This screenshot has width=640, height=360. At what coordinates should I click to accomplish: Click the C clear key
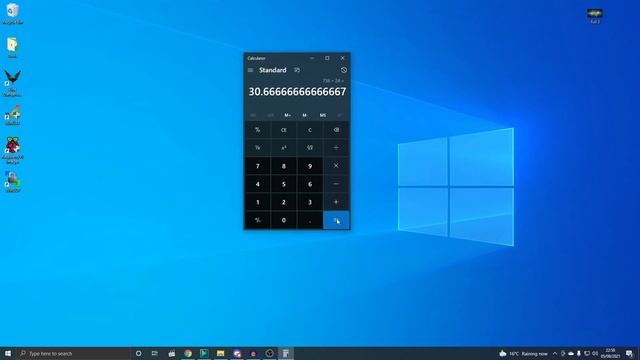tap(310, 130)
